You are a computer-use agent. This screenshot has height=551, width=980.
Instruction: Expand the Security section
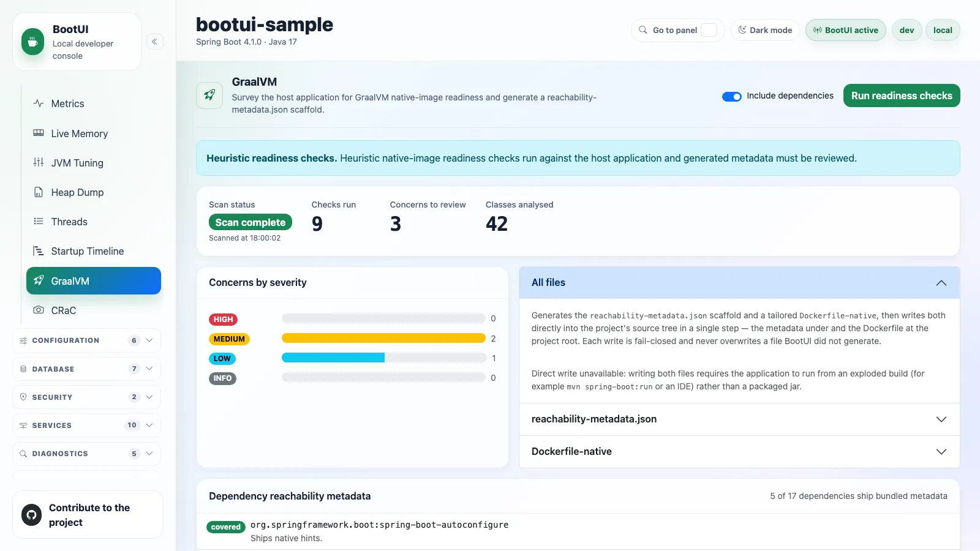[86, 397]
